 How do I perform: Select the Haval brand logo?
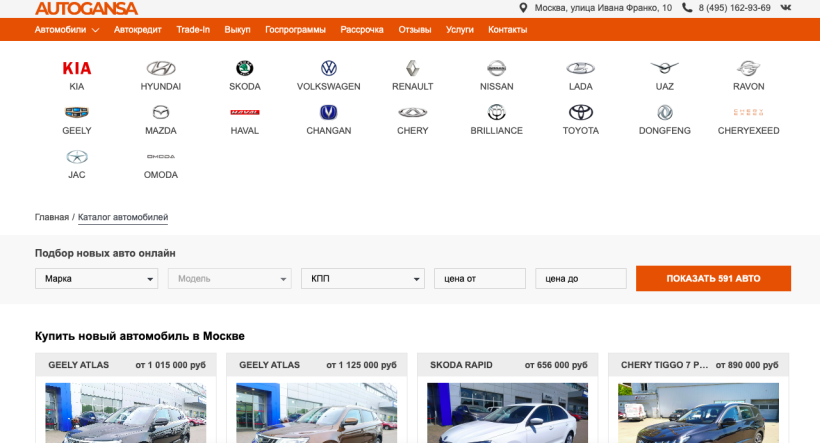(245, 112)
